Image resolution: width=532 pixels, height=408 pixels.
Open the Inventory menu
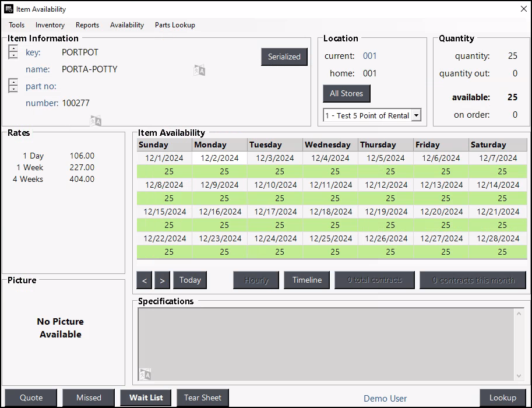[50, 25]
